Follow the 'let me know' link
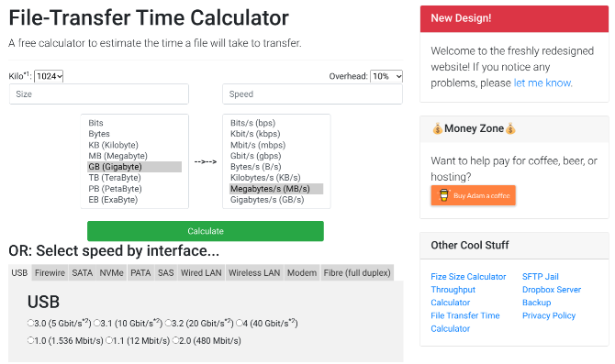Screen dimensions: 615x364 542,83
